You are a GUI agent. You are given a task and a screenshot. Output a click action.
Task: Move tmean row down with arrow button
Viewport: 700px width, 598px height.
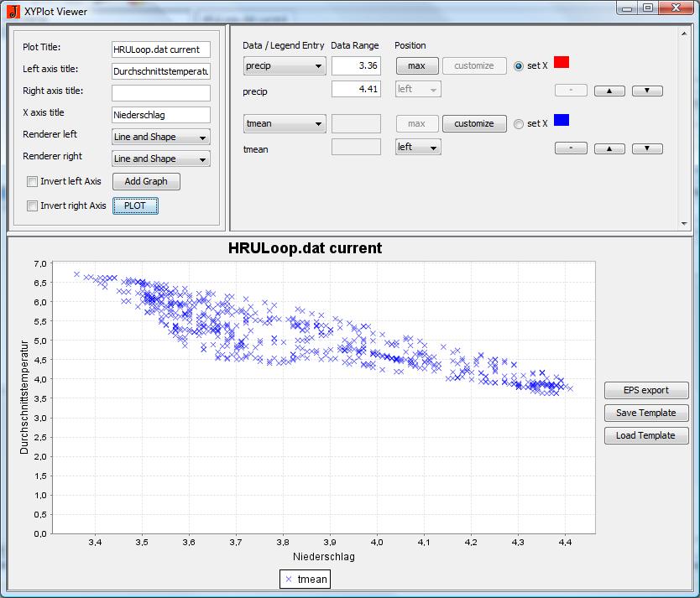[x=647, y=148]
